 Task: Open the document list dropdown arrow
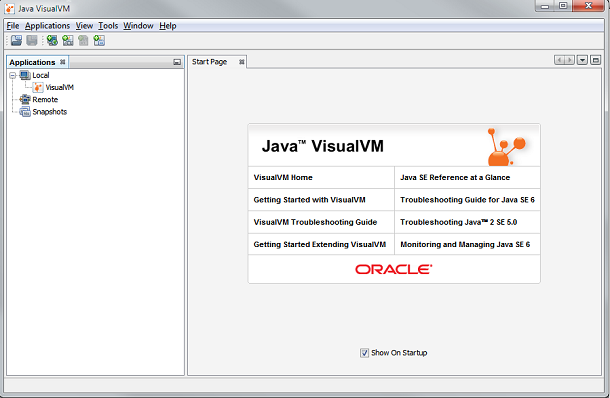pyautogui.click(x=582, y=60)
